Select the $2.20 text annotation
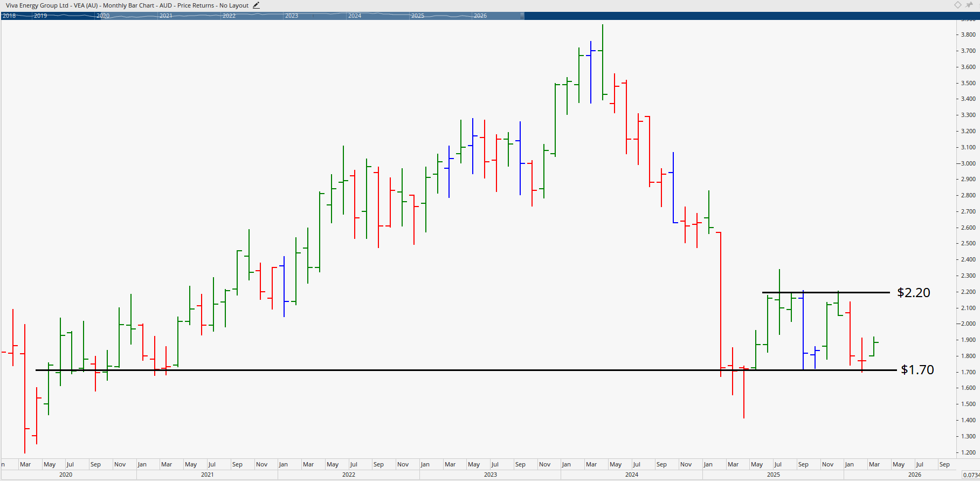This screenshot has height=481, width=980. click(914, 292)
